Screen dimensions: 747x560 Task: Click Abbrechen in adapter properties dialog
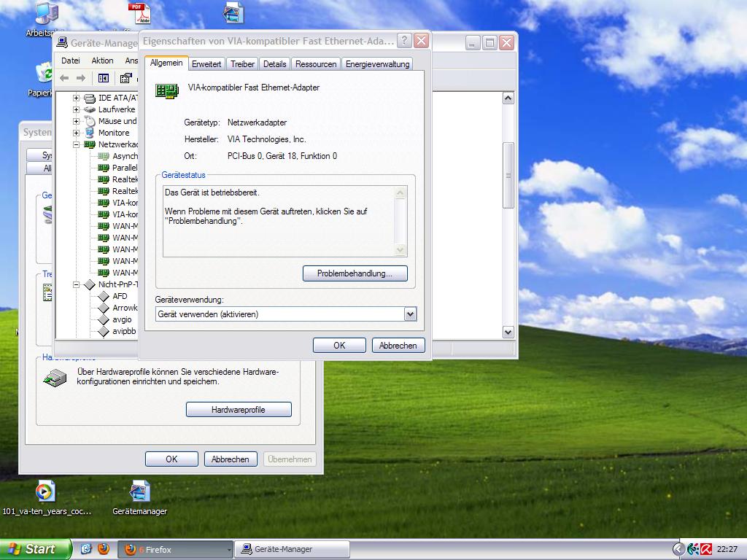(398, 345)
